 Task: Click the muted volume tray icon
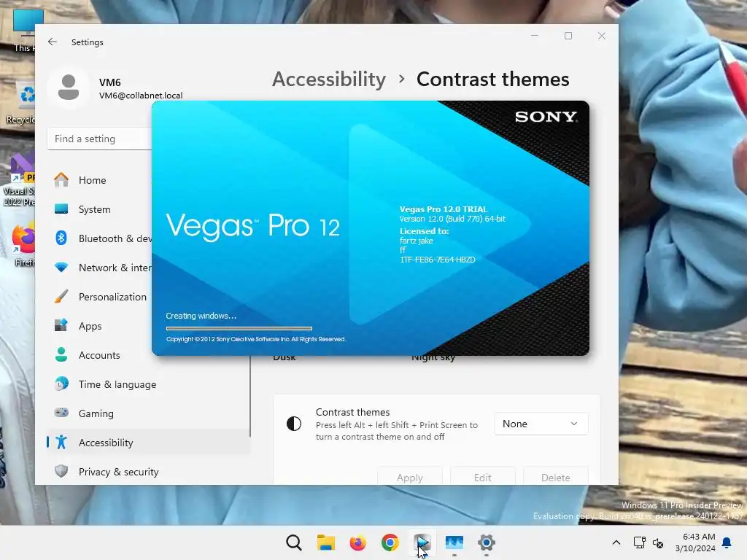point(658,542)
